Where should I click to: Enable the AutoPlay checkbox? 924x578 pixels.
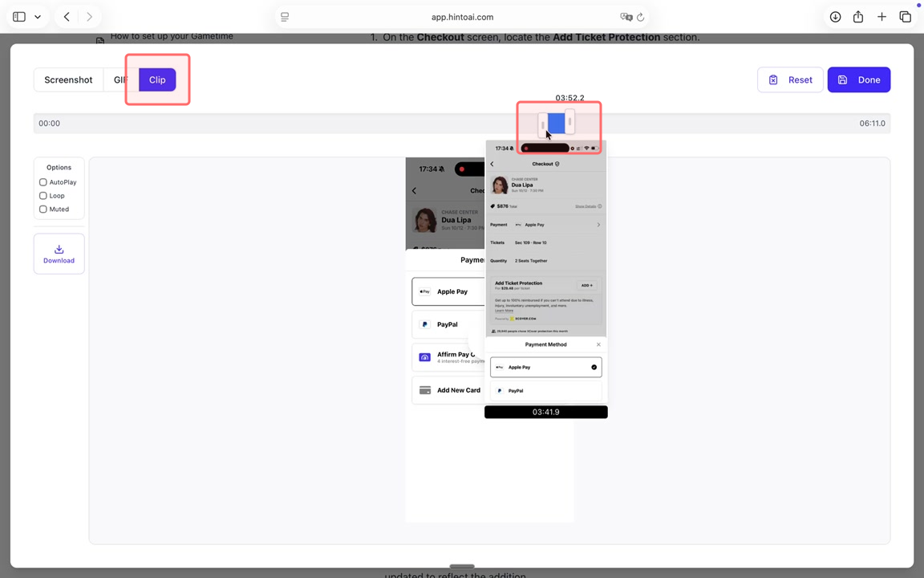[43, 182]
